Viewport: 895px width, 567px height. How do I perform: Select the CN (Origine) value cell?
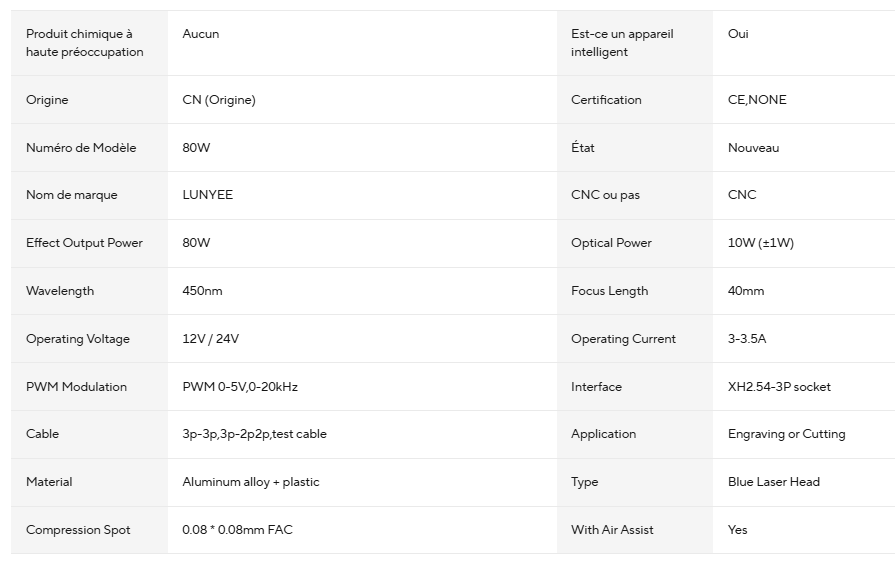(218, 100)
